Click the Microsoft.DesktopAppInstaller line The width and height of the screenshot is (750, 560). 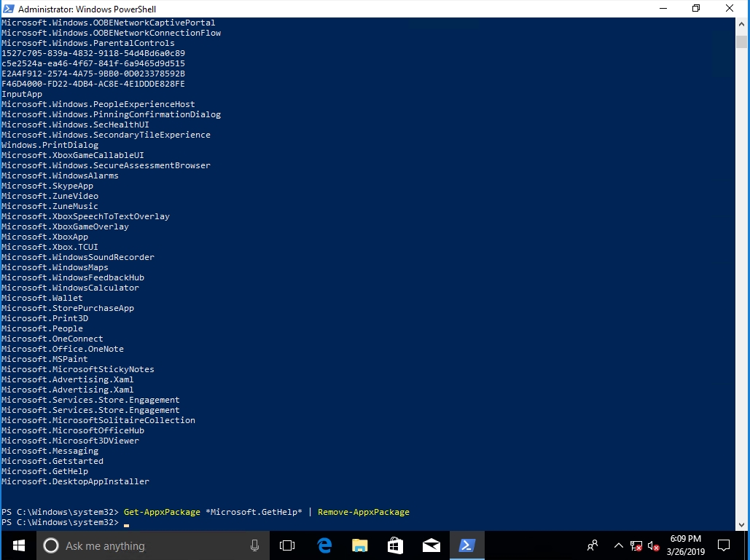[76, 481]
